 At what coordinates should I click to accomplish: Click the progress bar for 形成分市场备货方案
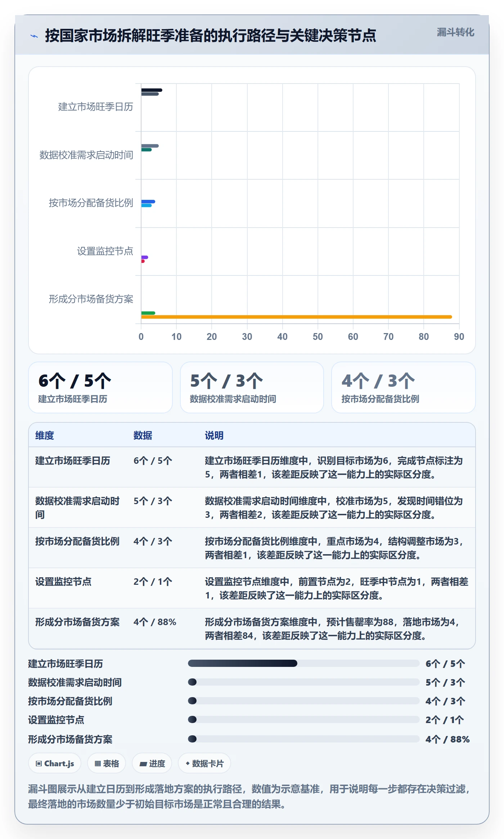point(303,739)
